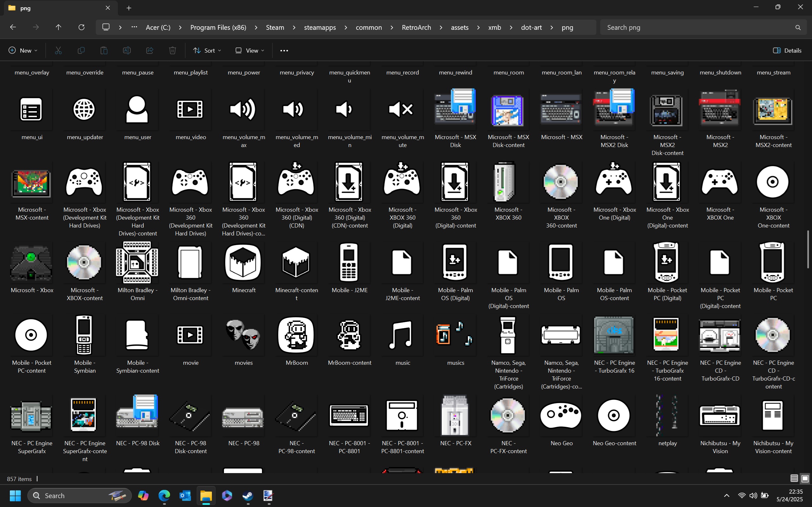812x507 pixels.
Task: Click the Search png field
Action: (698, 27)
